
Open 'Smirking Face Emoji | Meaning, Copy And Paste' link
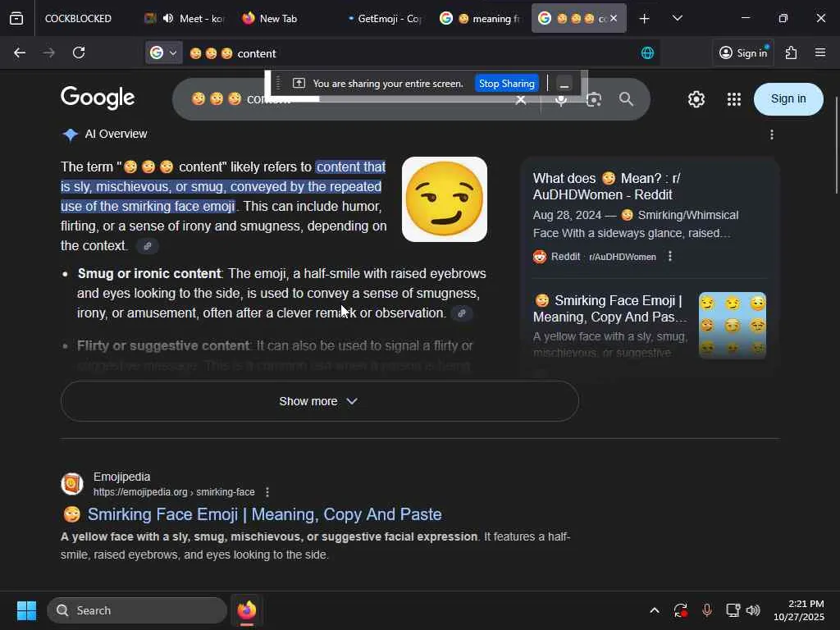(x=265, y=514)
